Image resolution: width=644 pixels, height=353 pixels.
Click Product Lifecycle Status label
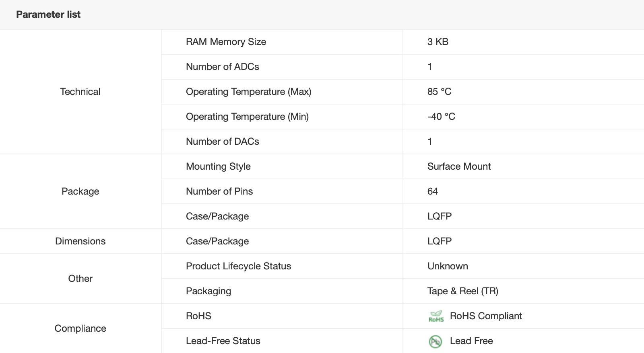(238, 266)
